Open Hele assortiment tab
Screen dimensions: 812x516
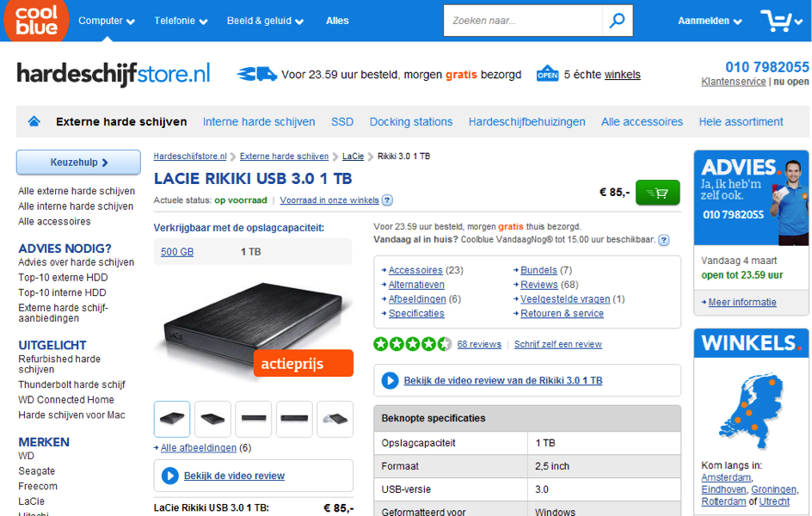coord(741,121)
